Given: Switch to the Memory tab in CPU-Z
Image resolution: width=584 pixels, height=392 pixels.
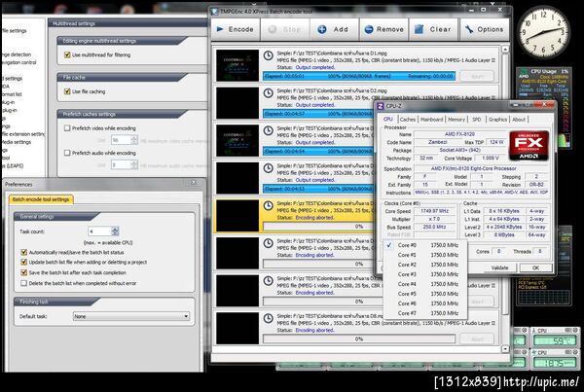Looking at the screenshot, I should tap(456, 120).
